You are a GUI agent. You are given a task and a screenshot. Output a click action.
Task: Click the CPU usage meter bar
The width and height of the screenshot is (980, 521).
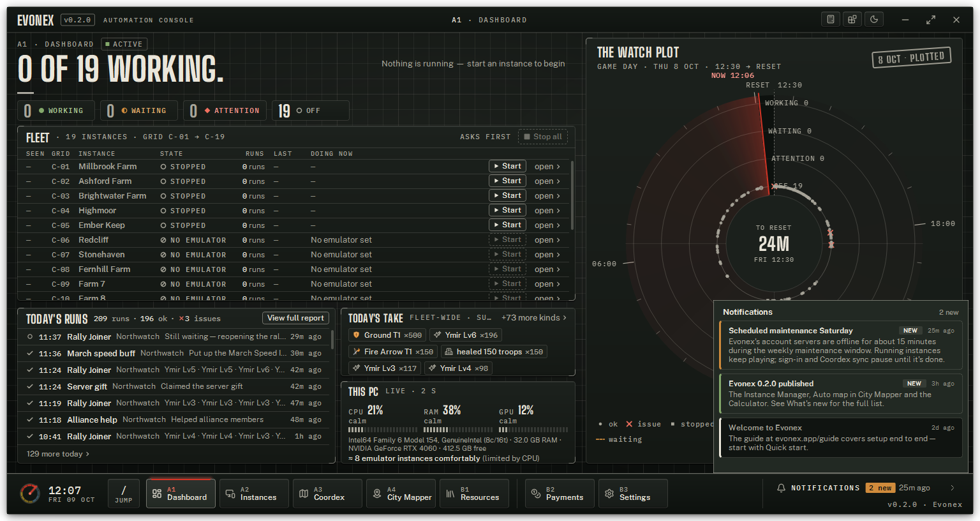(383, 430)
